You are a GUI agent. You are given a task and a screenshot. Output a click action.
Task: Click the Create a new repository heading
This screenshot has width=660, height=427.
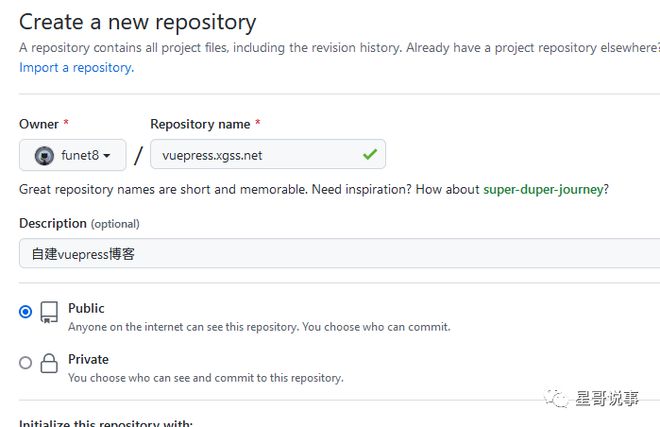click(138, 21)
